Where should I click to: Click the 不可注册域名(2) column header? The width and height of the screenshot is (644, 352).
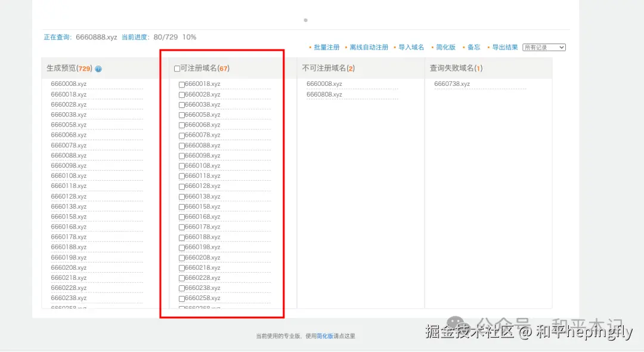[328, 68]
